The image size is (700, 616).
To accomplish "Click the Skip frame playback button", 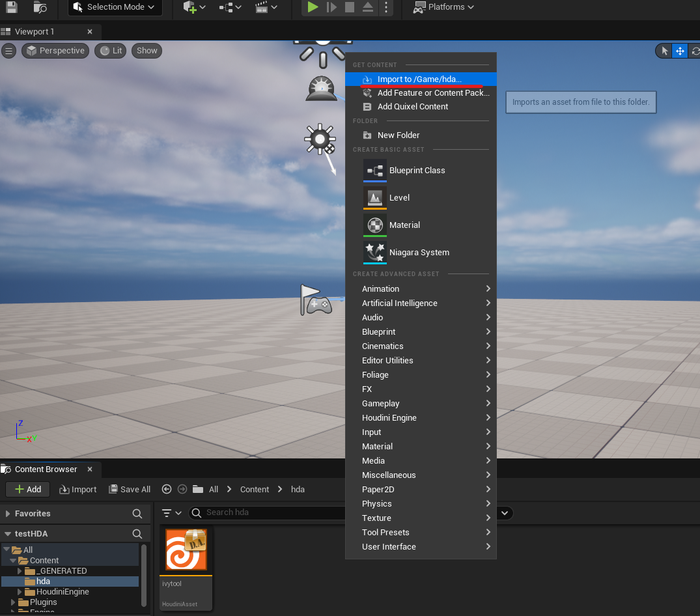I will pyautogui.click(x=331, y=7).
